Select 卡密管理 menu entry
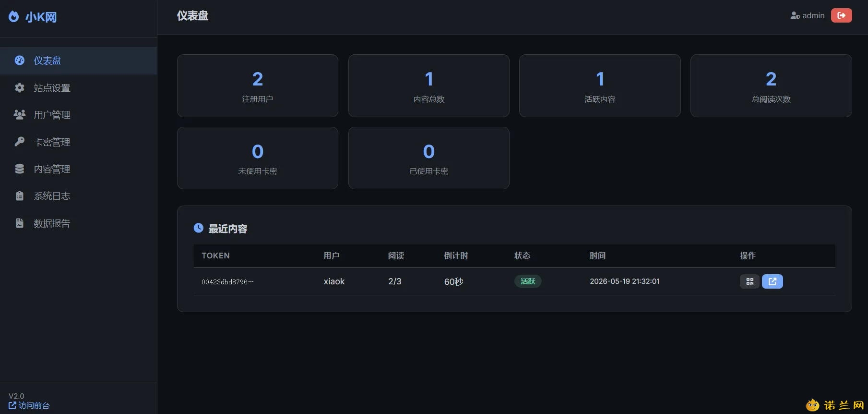 pyautogui.click(x=78, y=142)
